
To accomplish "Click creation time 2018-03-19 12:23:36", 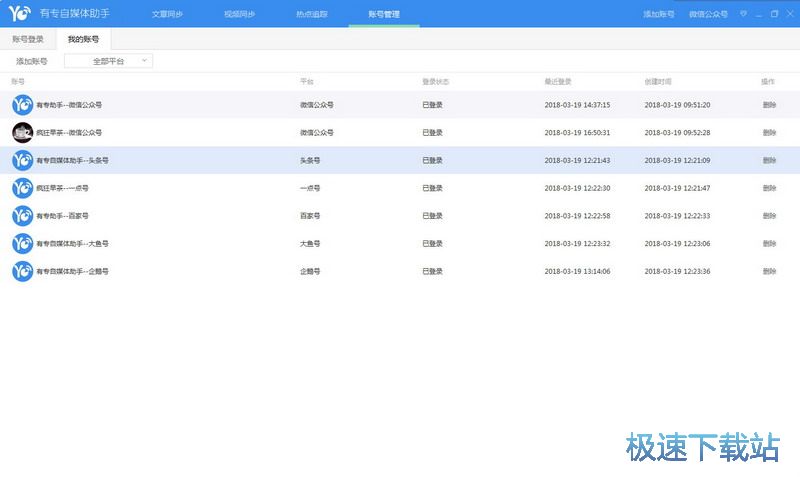I will pos(677,271).
